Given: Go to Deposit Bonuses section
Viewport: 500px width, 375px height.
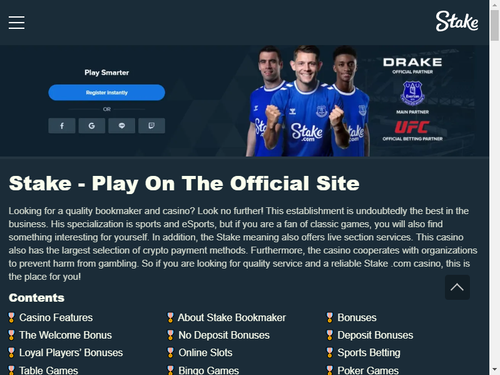Looking at the screenshot, I should click(x=375, y=335).
